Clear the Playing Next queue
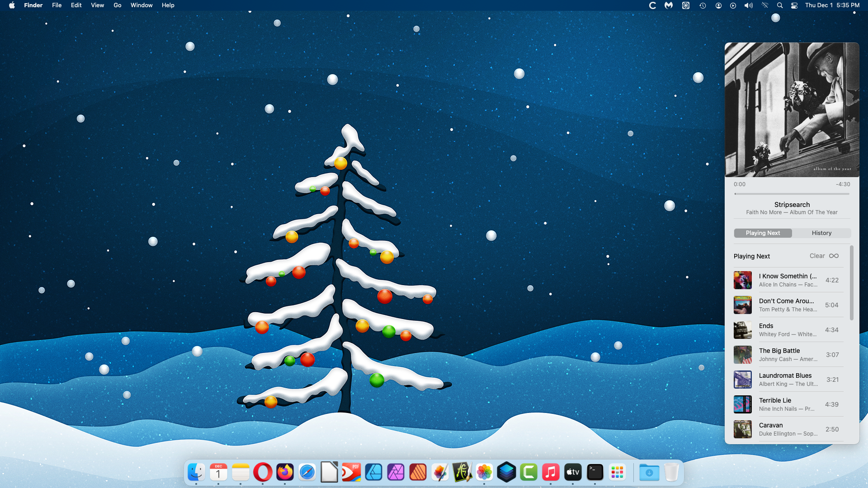The width and height of the screenshot is (868, 488). tap(816, 256)
